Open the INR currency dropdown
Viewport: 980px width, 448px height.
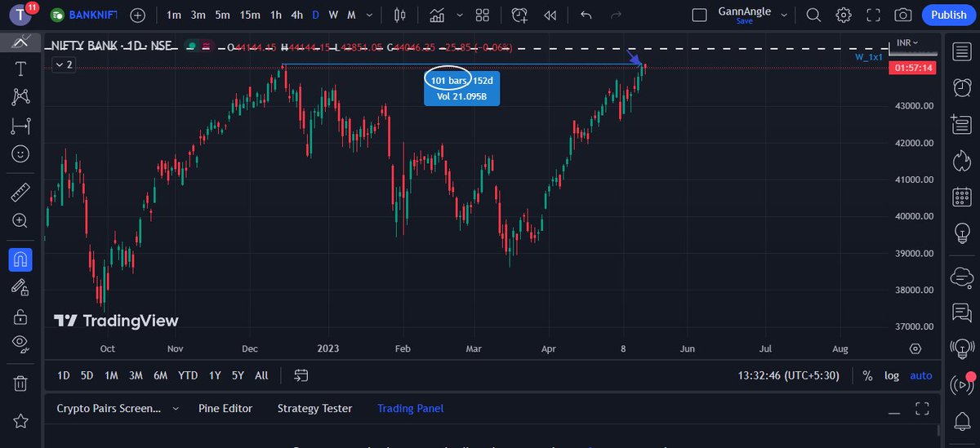point(906,42)
